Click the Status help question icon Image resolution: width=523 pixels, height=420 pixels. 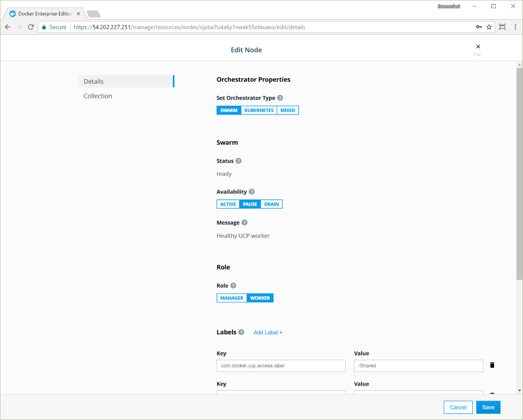pyautogui.click(x=239, y=161)
